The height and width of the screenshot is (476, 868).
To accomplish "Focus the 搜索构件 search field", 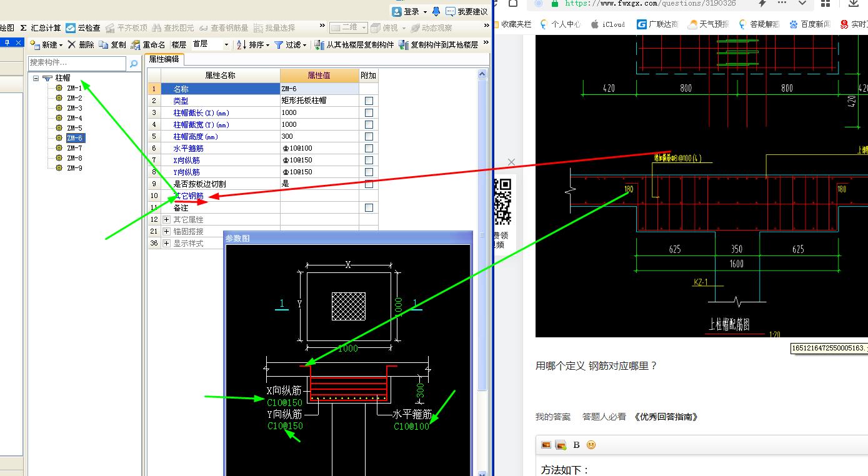I will [77, 63].
